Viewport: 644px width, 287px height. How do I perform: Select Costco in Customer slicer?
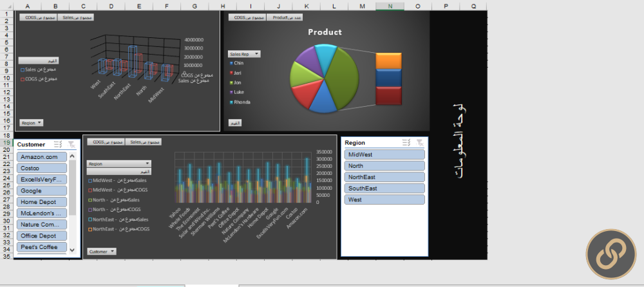42,168
